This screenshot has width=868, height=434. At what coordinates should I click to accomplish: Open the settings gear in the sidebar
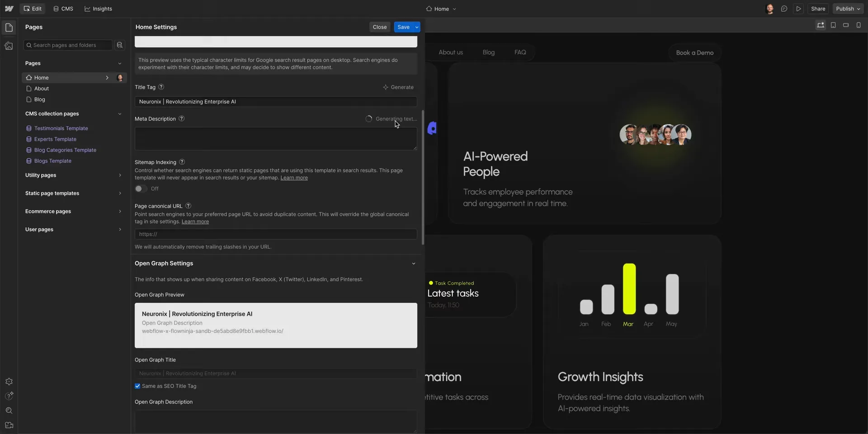9,382
